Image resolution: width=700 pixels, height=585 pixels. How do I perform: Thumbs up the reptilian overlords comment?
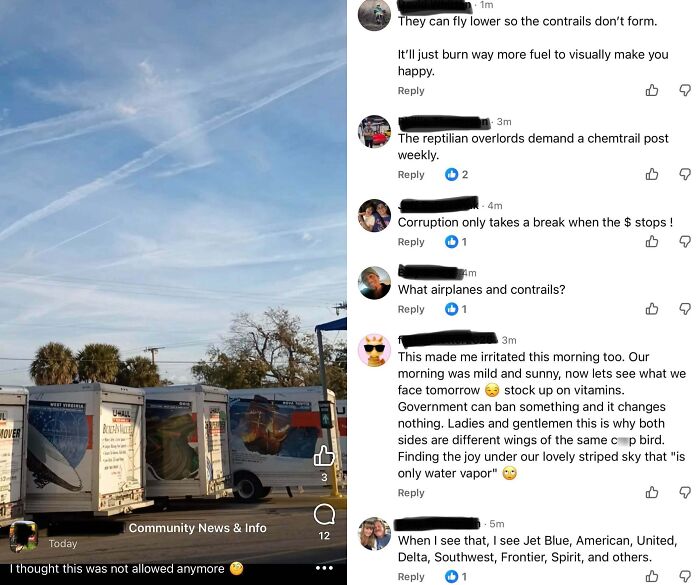pyautogui.click(x=652, y=174)
